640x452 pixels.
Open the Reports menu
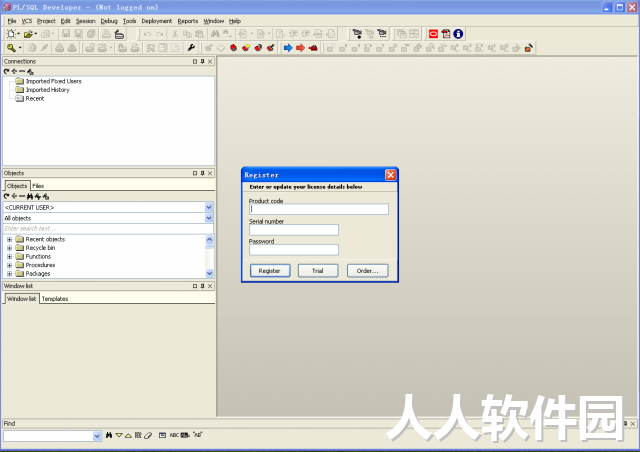coord(188,21)
